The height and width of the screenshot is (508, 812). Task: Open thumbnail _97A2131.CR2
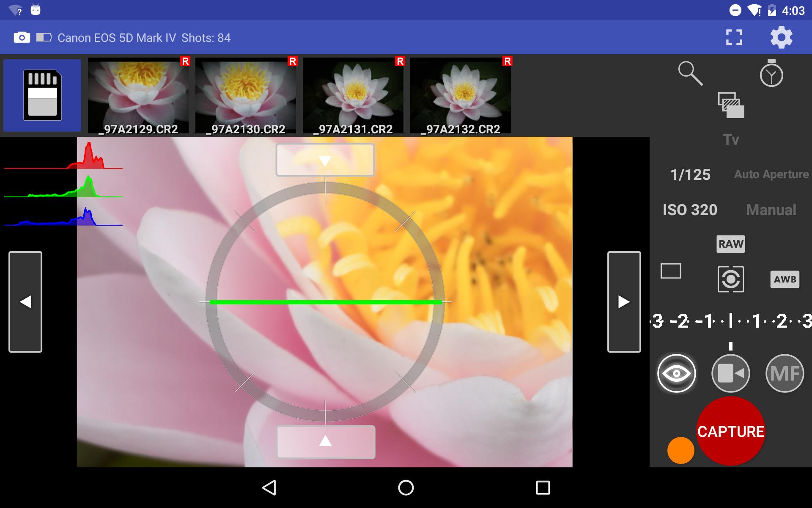pyautogui.click(x=353, y=95)
